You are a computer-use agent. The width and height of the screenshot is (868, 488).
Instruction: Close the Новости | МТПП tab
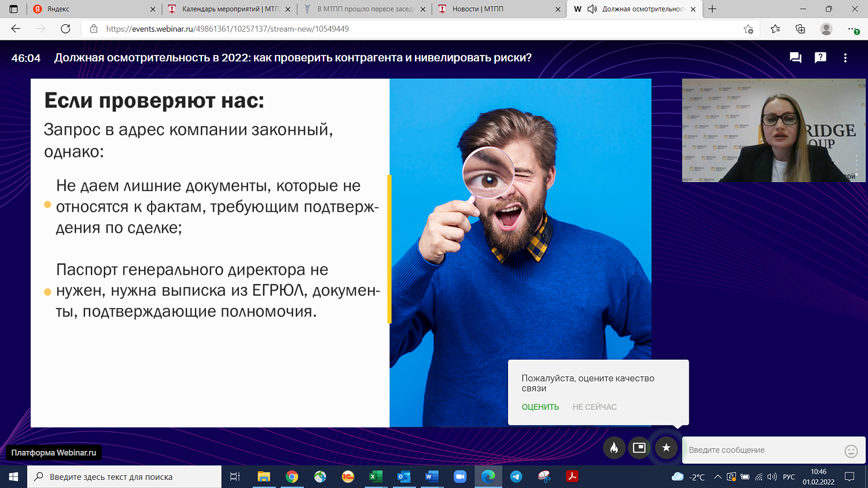(x=558, y=9)
